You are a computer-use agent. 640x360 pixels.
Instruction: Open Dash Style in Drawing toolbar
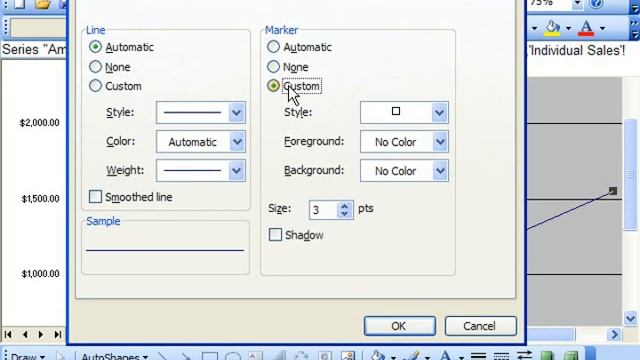(x=501, y=356)
